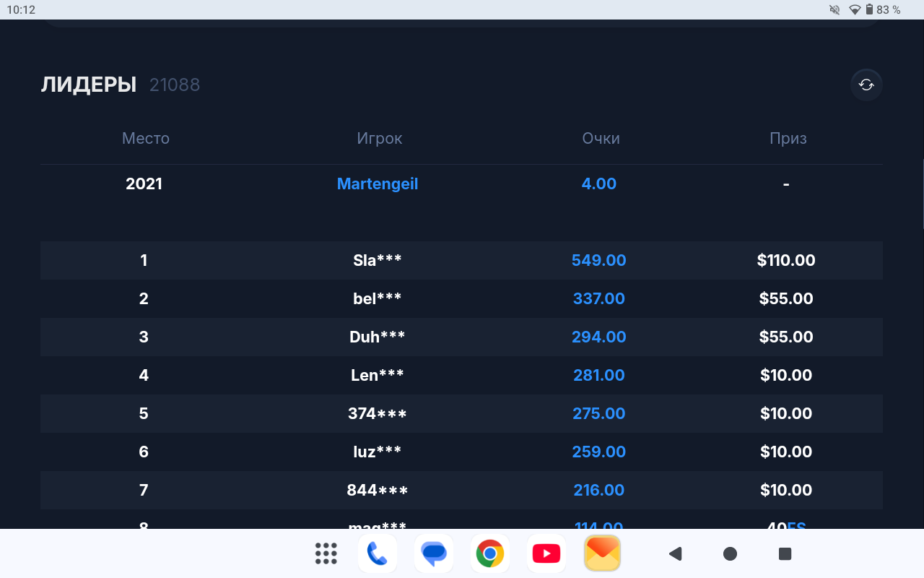
Task: Select player bel*** in second place
Action: tap(378, 298)
